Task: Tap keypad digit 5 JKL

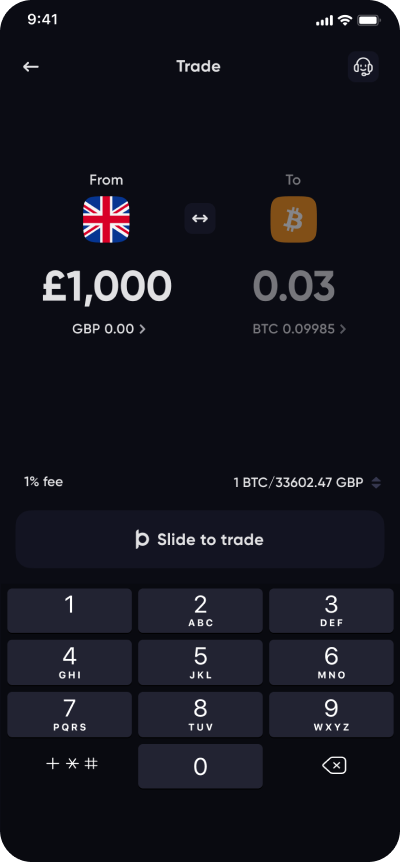Action: tap(201, 662)
